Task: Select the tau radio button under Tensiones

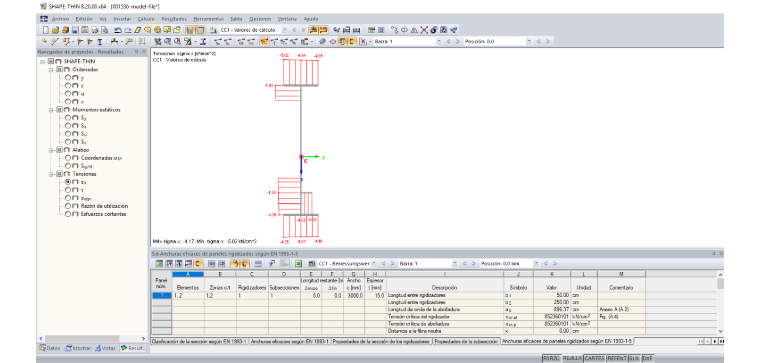Action: click(x=68, y=190)
